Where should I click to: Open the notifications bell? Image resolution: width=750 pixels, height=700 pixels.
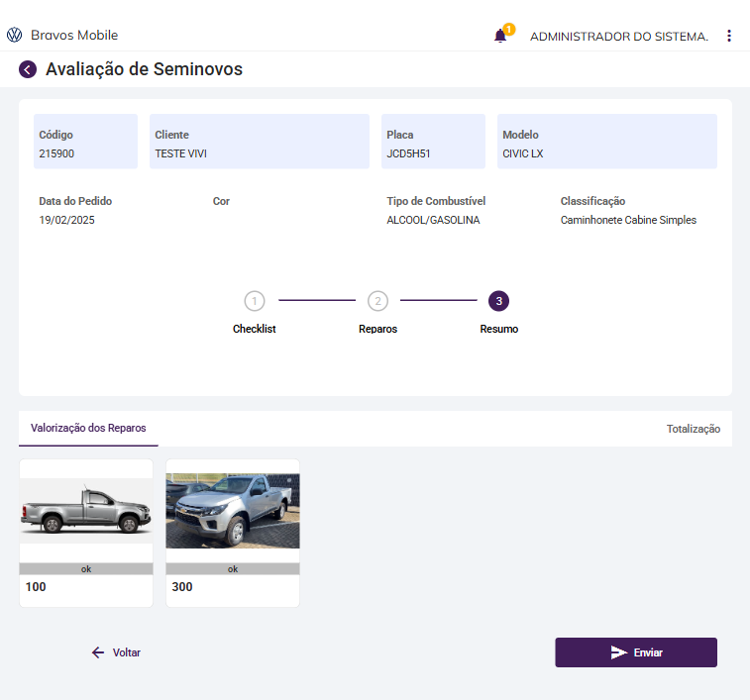(x=500, y=36)
